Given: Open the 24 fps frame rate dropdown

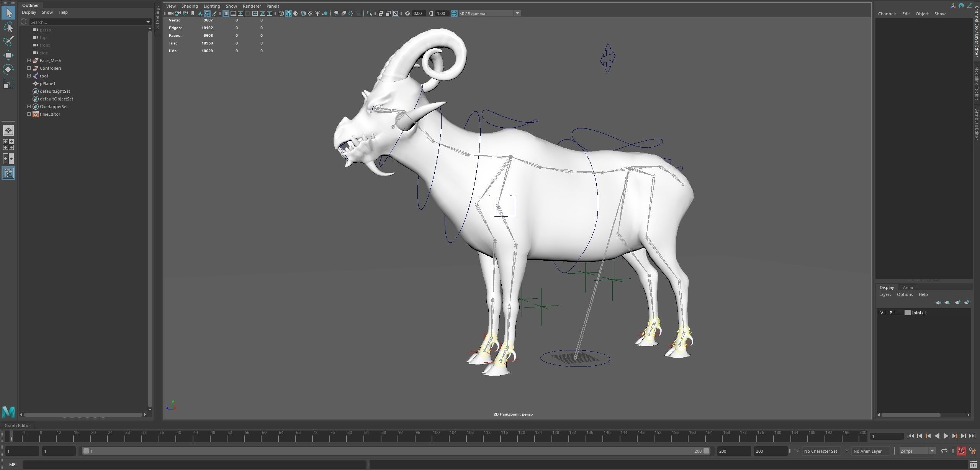Looking at the screenshot, I should [932, 451].
